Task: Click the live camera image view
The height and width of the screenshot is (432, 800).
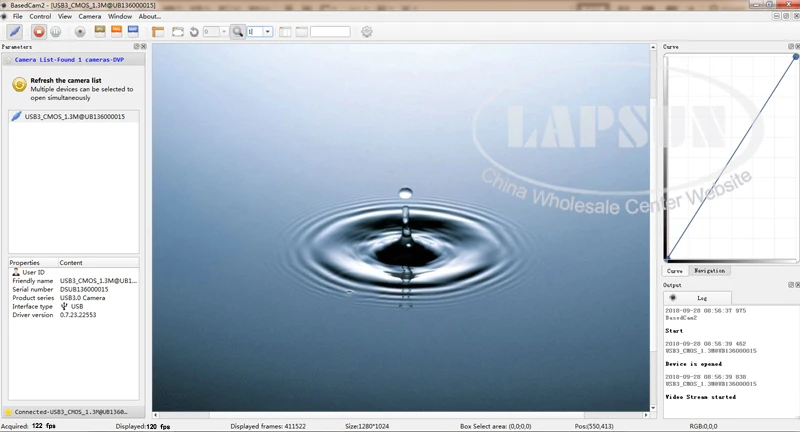Action: [401, 227]
